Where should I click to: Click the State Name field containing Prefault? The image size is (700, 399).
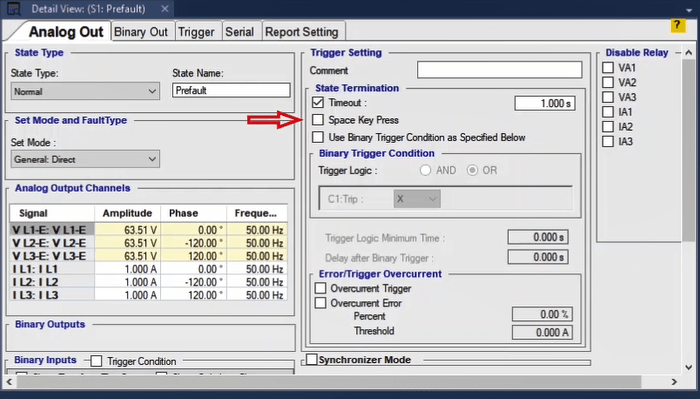(231, 90)
